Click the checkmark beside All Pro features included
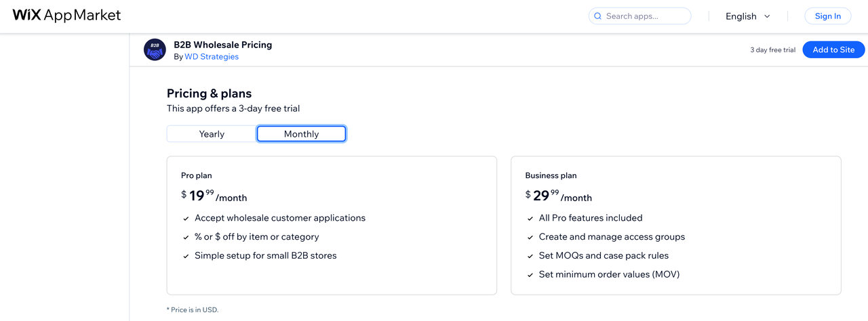 click(530, 219)
